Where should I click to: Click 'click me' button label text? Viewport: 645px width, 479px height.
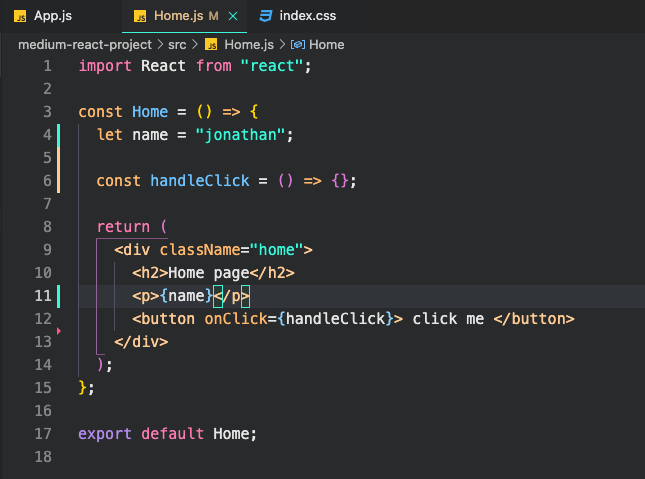tap(448, 319)
